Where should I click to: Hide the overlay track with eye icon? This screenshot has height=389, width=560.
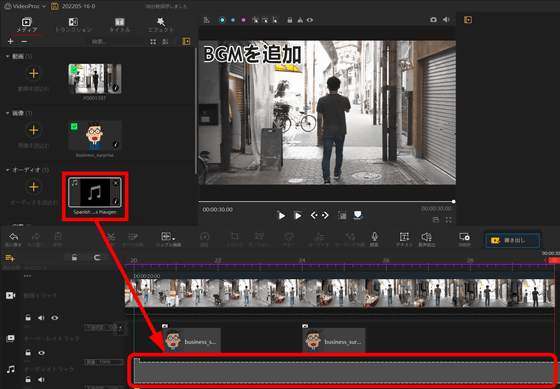pyautogui.click(x=41, y=353)
